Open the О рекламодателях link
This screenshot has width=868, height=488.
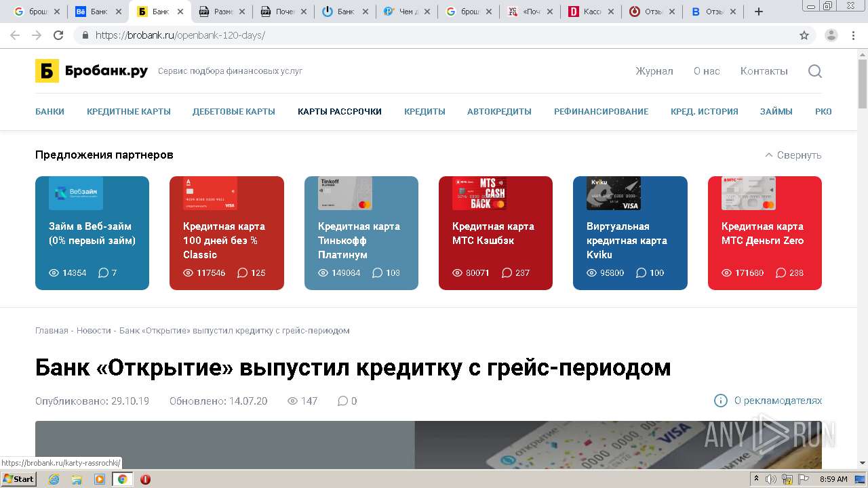(778, 401)
